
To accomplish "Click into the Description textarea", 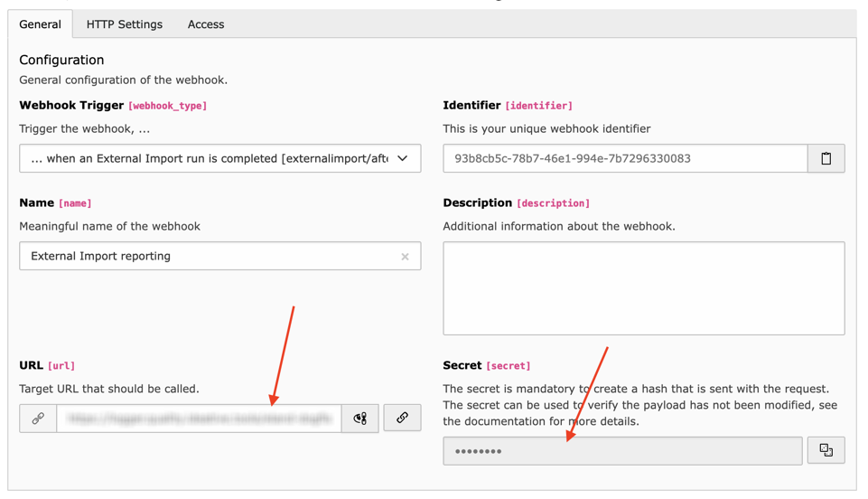I will (x=644, y=288).
